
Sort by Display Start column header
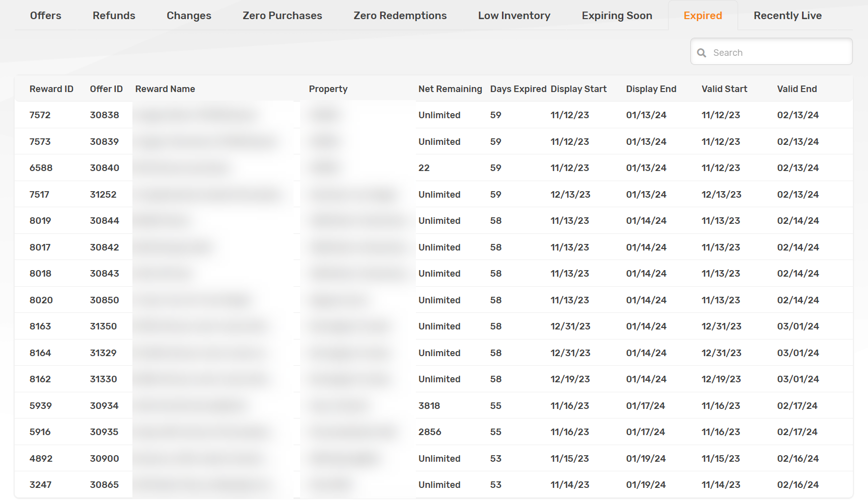[x=578, y=89]
